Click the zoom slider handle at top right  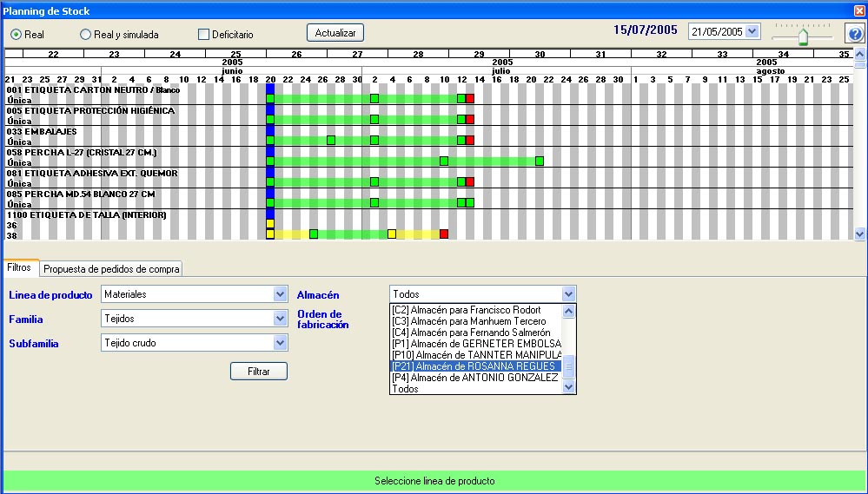click(804, 36)
